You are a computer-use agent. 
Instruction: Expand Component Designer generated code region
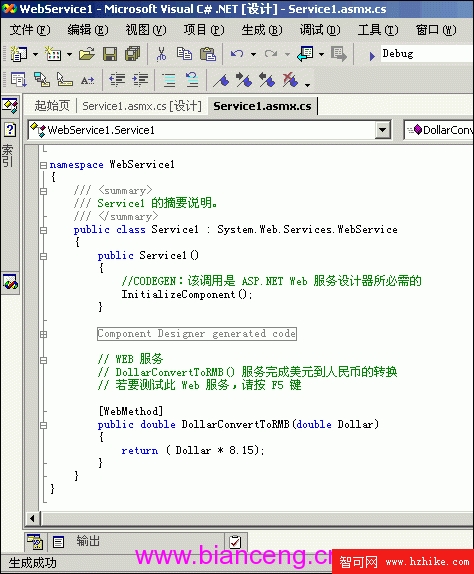44,334
